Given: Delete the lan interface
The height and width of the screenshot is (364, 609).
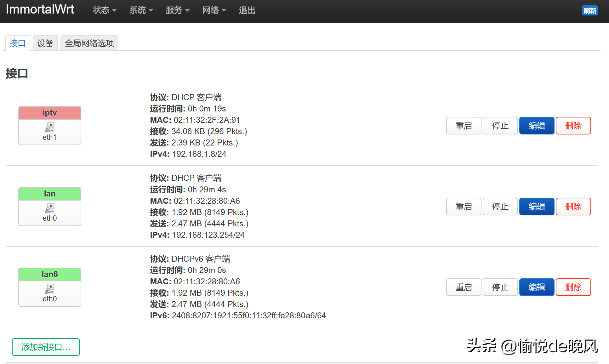Looking at the screenshot, I should coord(573,207).
